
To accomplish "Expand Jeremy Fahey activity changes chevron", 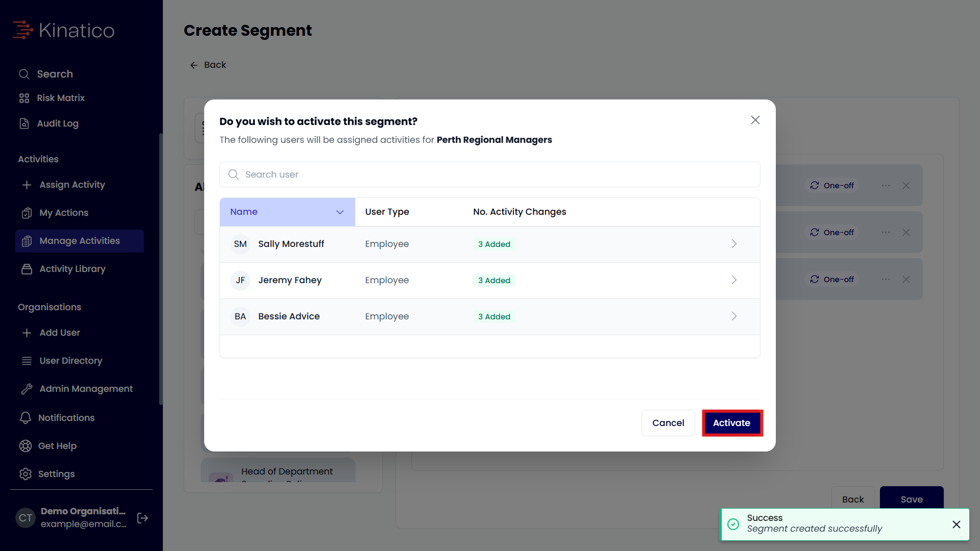I will [x=734, y=280].
